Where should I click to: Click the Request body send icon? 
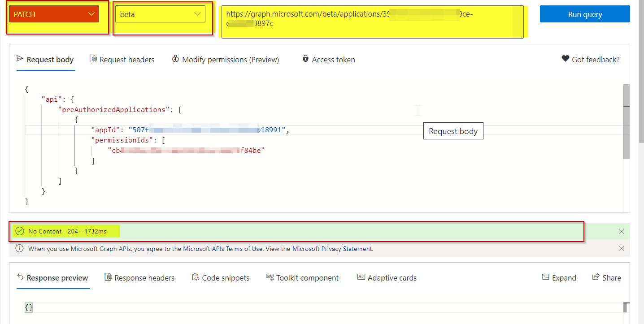20,59
